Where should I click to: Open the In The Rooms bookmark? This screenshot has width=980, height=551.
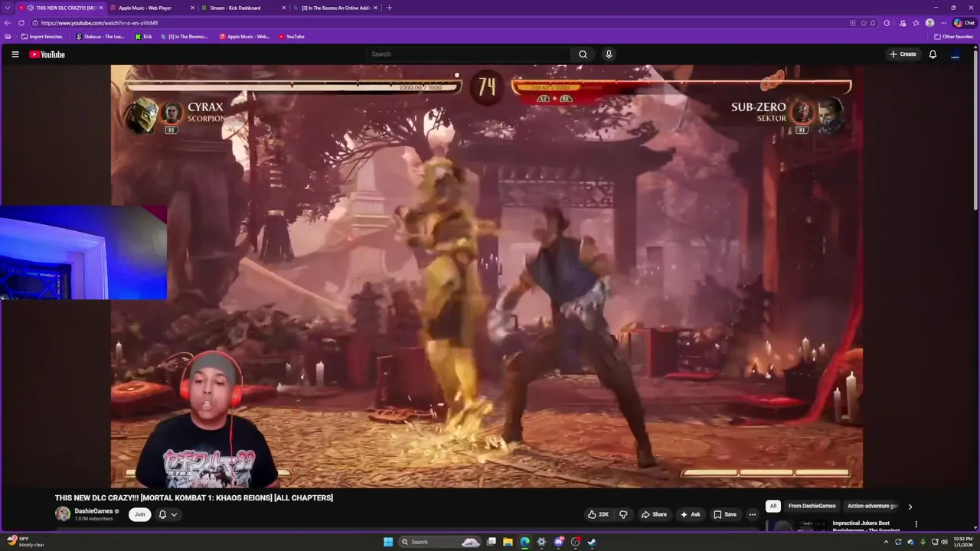click(184, 37)
